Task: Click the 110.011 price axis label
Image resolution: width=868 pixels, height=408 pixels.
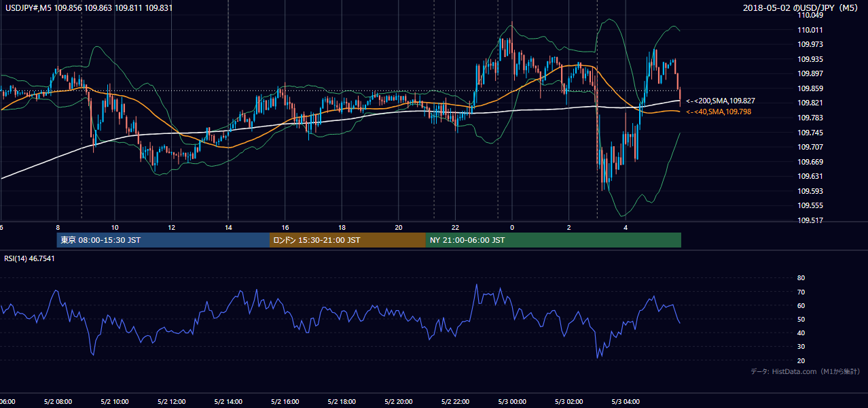Action: click(x=811, y=30)
